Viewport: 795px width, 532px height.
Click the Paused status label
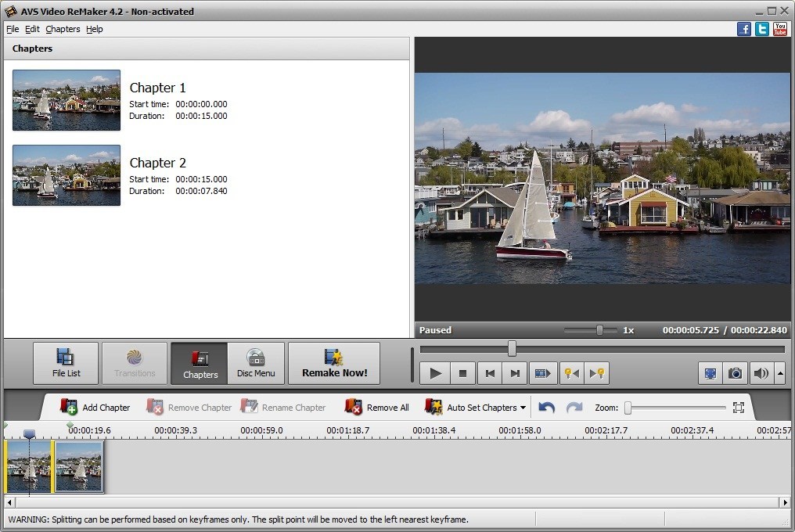tap(435, 330)
